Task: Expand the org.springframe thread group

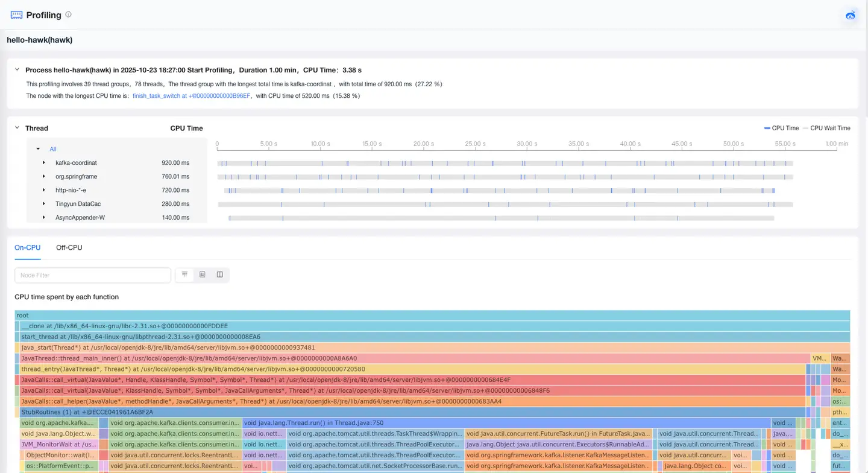Action: pyautogui.click(x=44, y=177)
